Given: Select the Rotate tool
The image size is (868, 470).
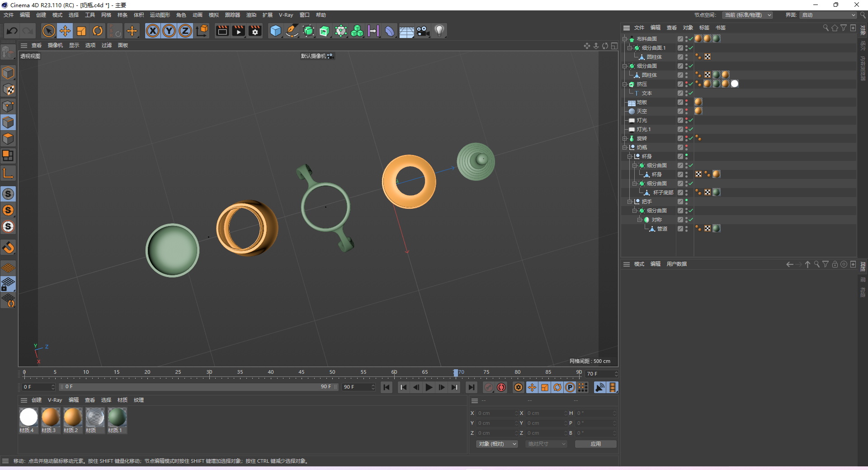Looking at the screenshot, I should (x=98, y=31).
